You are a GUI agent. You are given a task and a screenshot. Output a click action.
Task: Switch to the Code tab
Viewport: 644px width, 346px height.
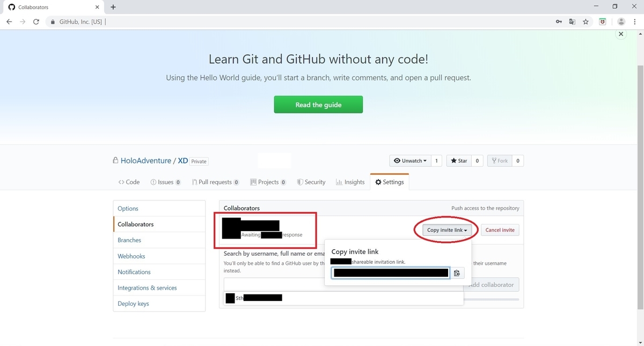[129, 182]
